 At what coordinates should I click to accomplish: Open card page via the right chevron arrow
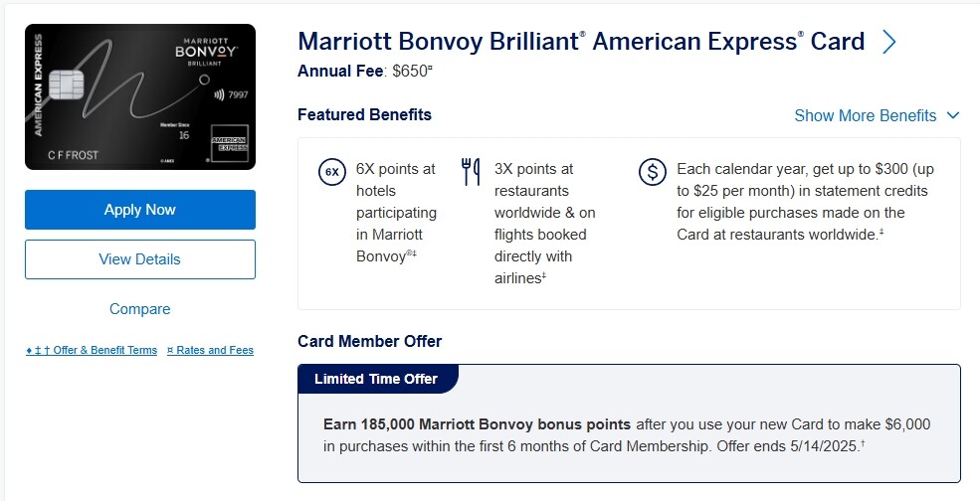pos(888,42)
